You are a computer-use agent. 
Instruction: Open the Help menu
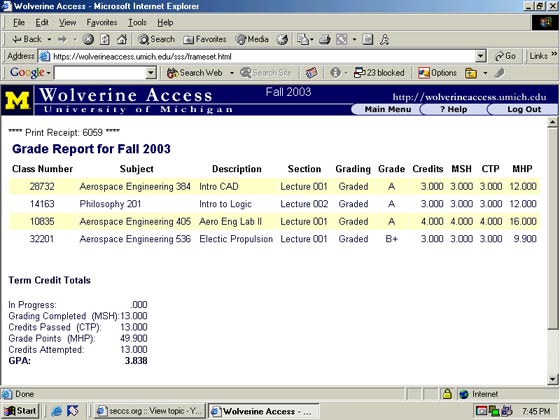165,22
